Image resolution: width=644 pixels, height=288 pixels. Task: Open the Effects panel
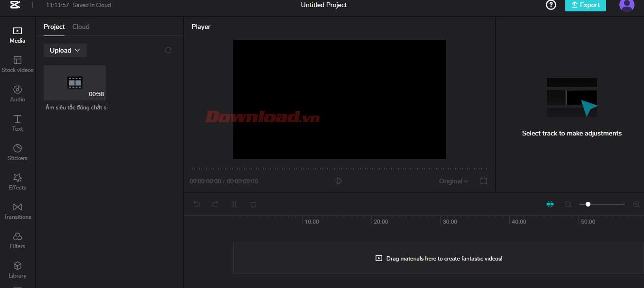18,182
